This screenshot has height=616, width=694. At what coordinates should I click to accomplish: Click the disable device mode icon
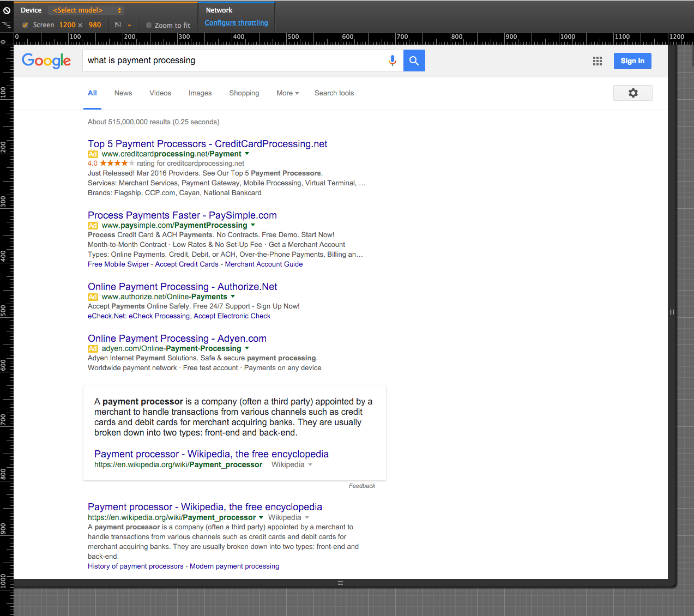click(x=7, y=10)
